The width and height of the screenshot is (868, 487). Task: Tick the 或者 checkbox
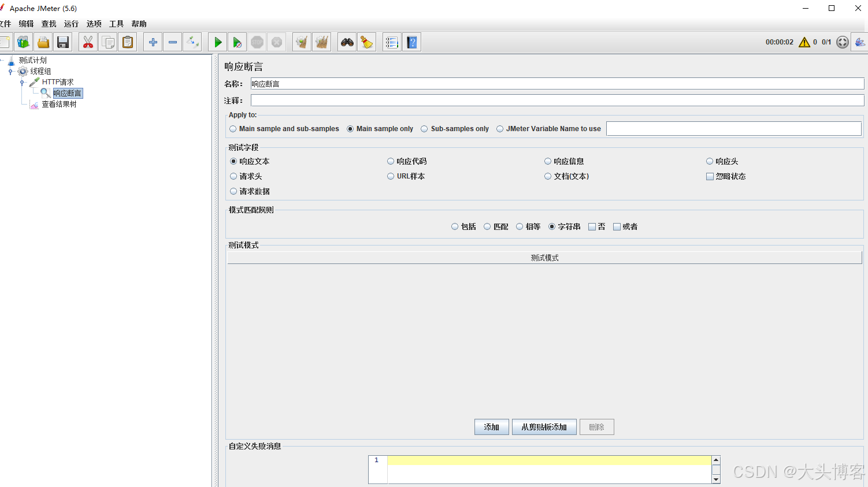click(x=625, y=226)
